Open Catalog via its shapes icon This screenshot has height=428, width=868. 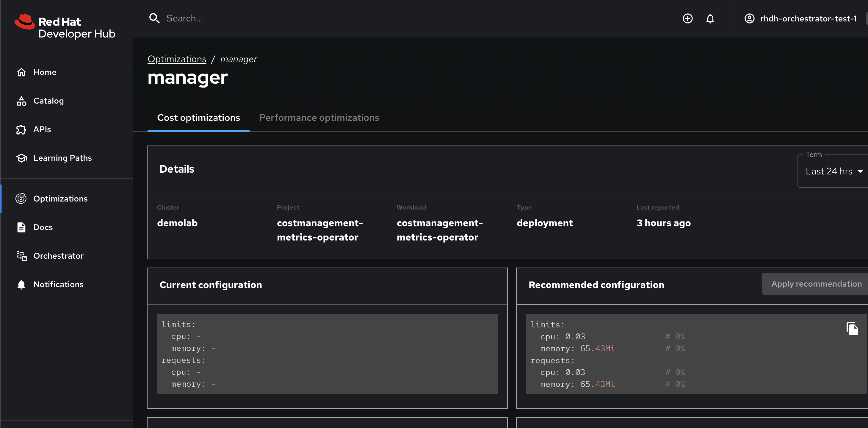21,101
